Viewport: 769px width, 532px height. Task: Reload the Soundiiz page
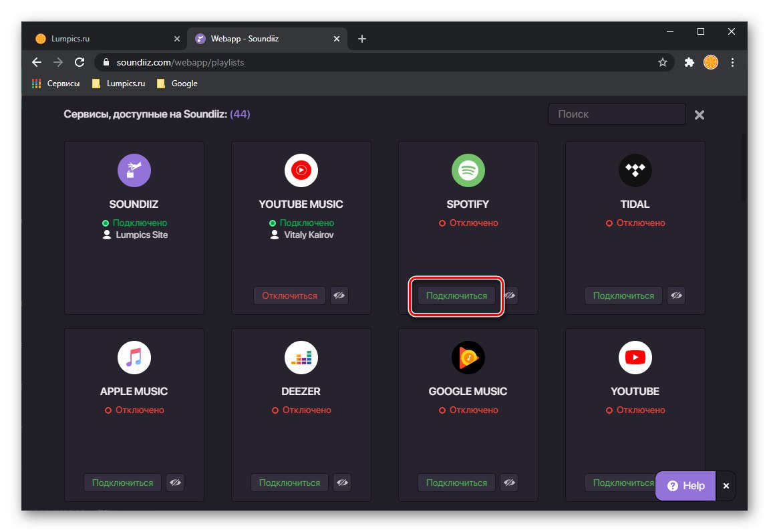[x=80, y=62]
